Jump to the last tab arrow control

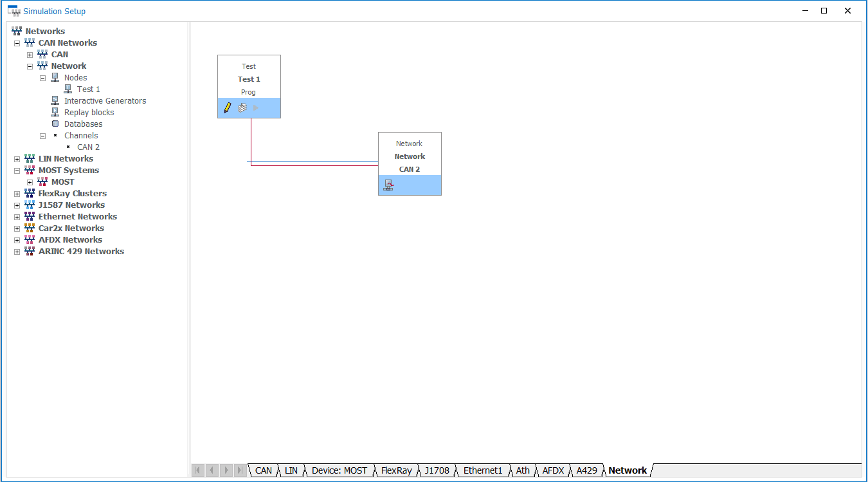tap(239, 470)
